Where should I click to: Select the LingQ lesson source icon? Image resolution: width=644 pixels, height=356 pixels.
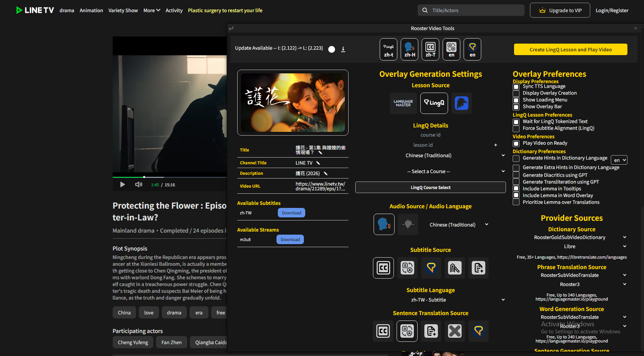434,103
